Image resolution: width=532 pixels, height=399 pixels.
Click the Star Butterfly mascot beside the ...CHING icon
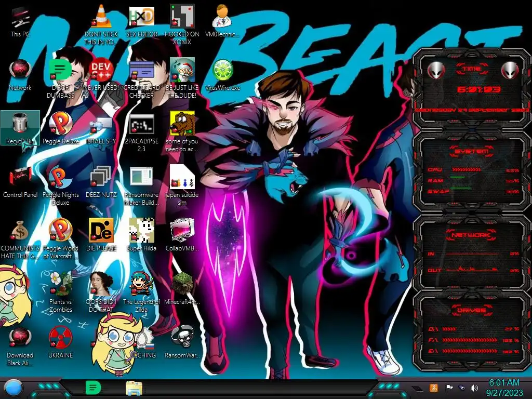tap(116, 345)
